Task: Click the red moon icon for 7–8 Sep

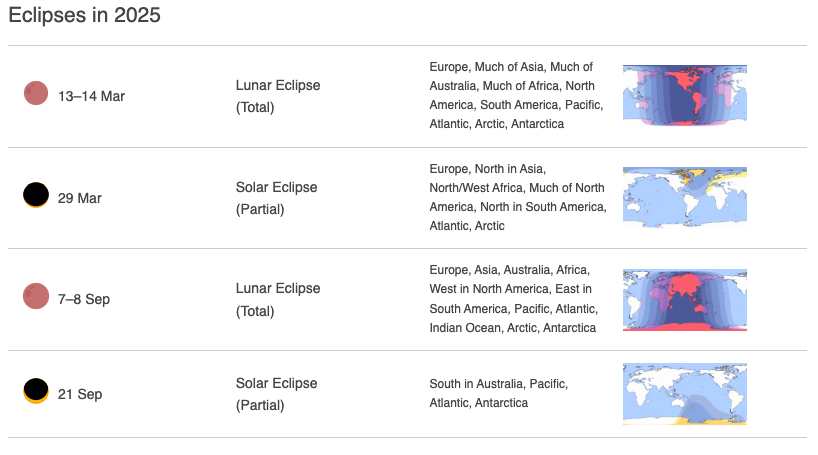Action: click(x=36, y=296)
